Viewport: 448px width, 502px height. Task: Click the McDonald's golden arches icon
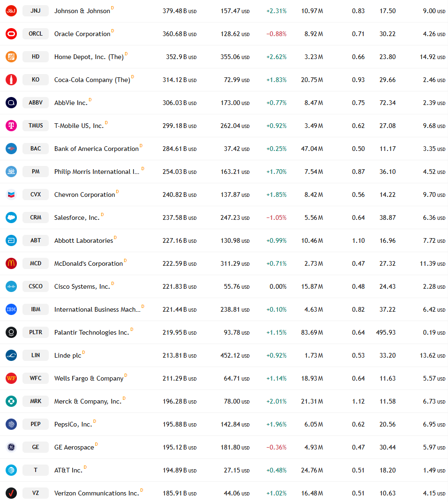click(x=11, y=263)
